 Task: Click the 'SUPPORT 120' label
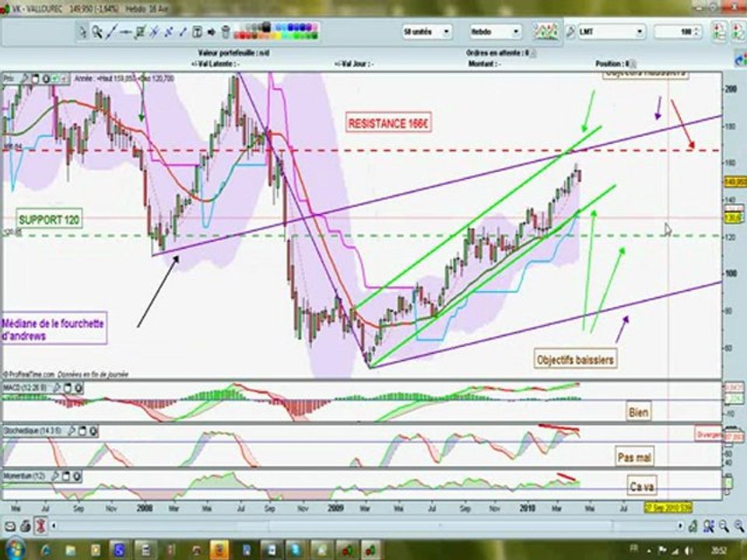point(48,219)
